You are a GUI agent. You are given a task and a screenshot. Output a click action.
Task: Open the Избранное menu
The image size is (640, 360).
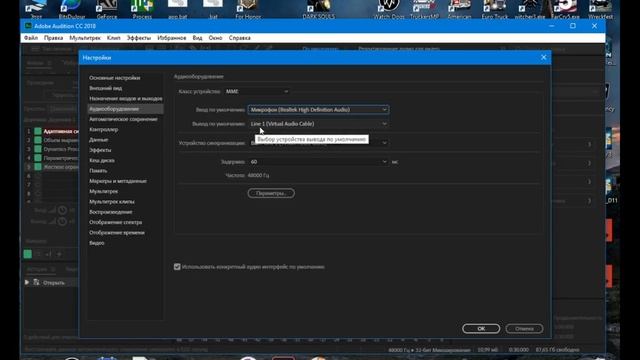[171, 38]
